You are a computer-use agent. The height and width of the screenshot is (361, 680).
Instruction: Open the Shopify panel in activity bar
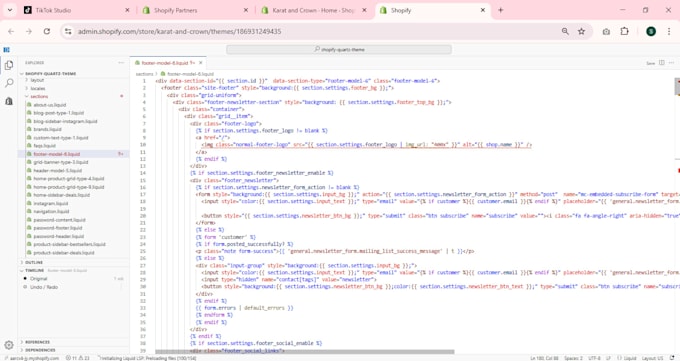pyautogui.click(x=9, y=101)
